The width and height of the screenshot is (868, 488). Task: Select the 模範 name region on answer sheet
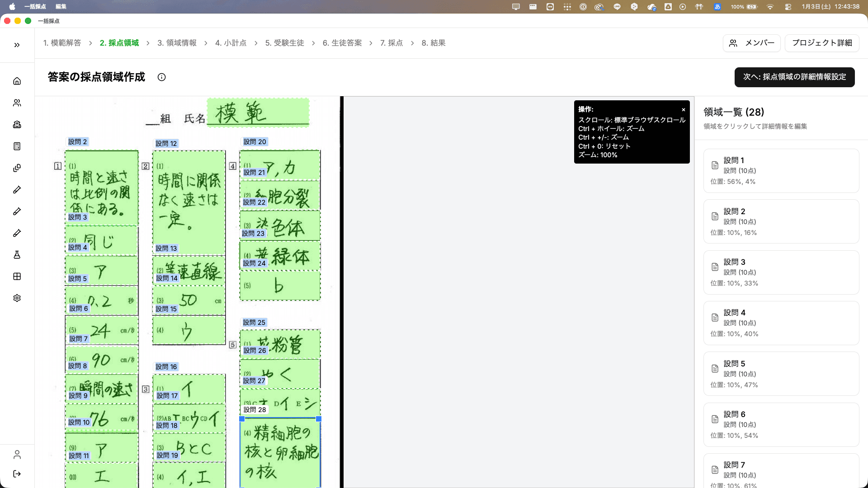tap(258, 112)
